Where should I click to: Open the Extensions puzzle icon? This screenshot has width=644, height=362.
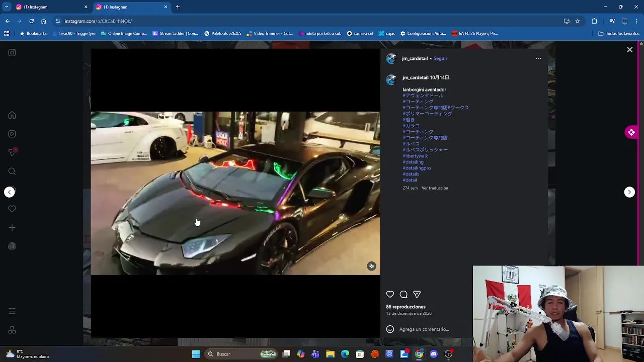tap(594, 21)
